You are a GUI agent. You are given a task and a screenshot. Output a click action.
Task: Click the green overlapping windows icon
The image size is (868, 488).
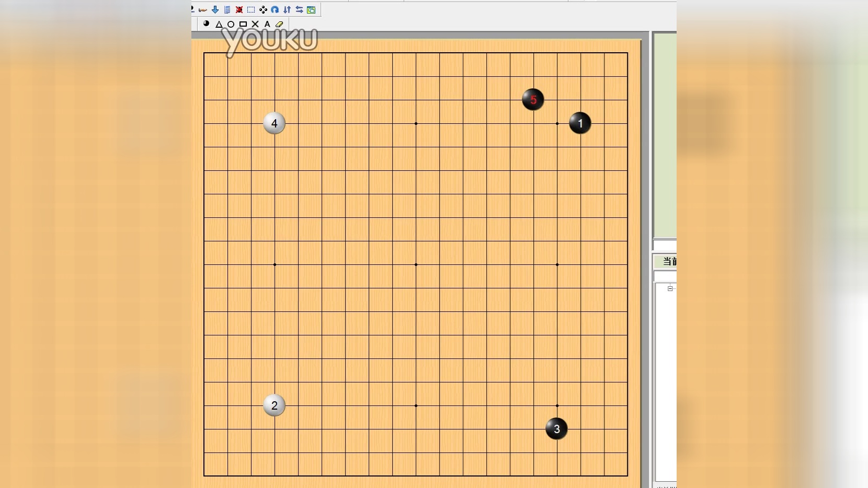311,9
